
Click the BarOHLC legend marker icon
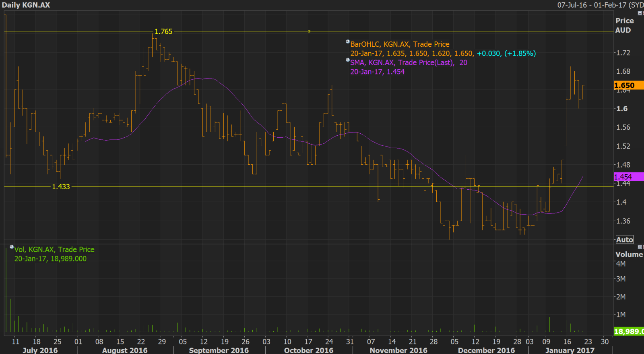348,41
